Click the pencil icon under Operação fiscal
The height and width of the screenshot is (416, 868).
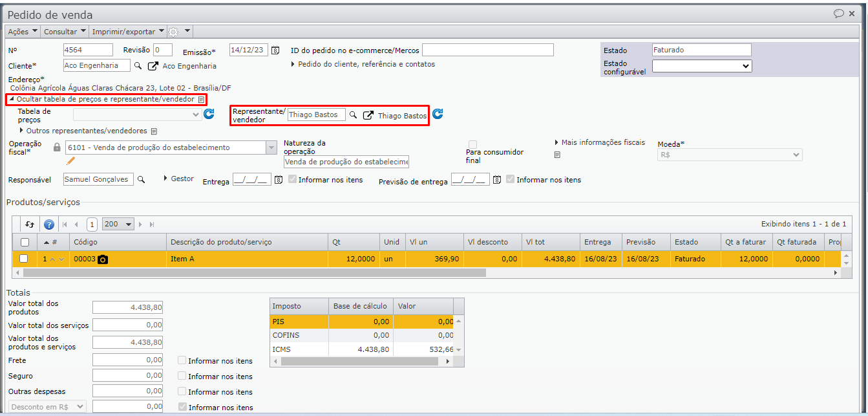pos(70,160)
